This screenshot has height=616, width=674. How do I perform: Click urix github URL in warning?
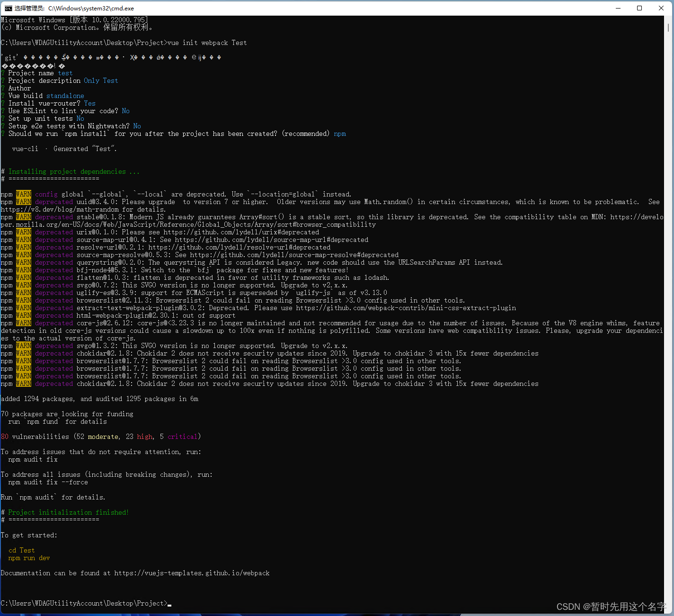[241, 232]
